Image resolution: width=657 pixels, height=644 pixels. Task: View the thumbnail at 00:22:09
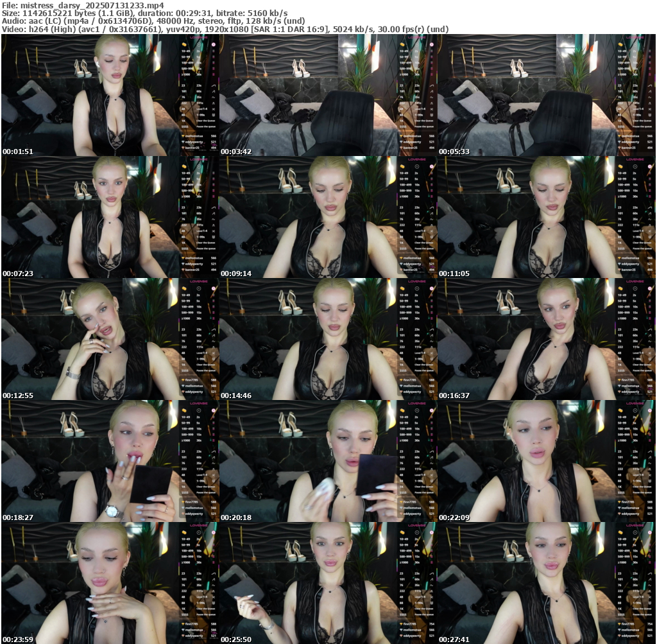(x=547, y=461)
